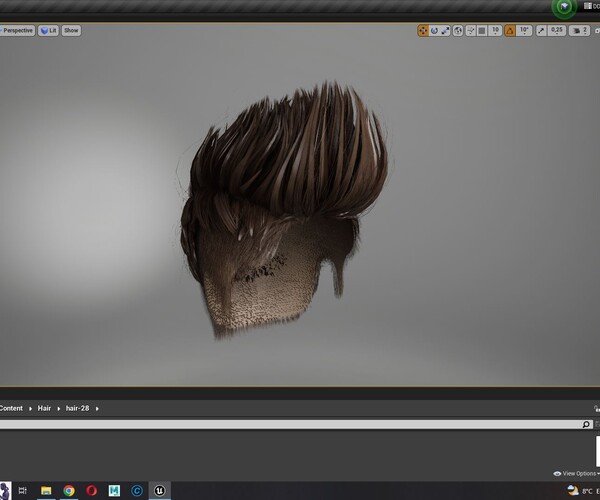The width and height of the screenshot is (600, 500).
Task: Toggle scale snapping arrow icon
Action: point(541,31)
